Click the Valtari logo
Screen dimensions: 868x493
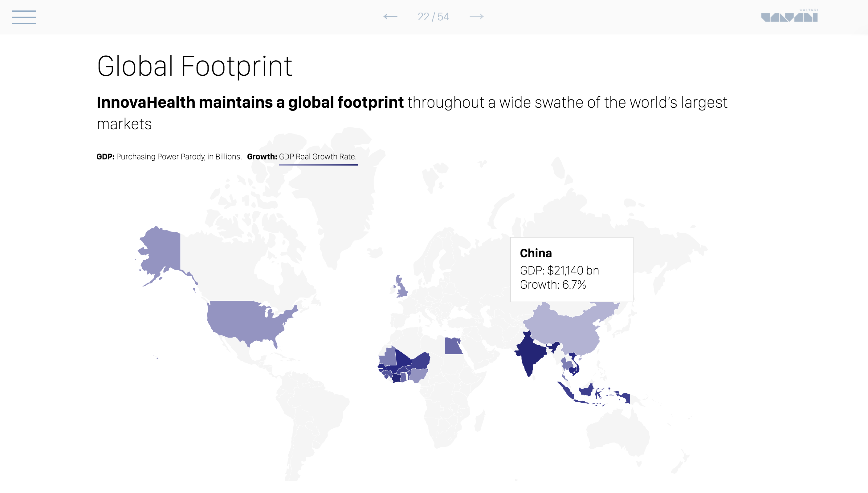point(789,17)
